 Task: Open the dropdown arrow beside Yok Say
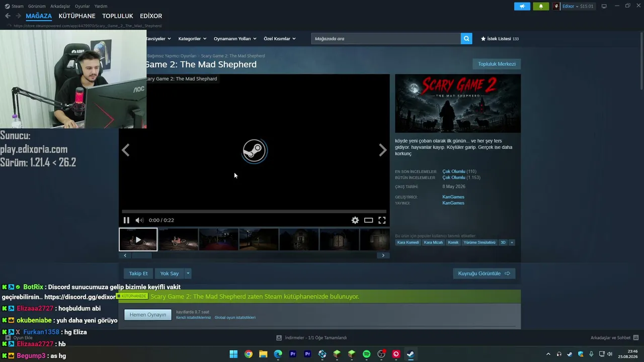tap(188, 274)
